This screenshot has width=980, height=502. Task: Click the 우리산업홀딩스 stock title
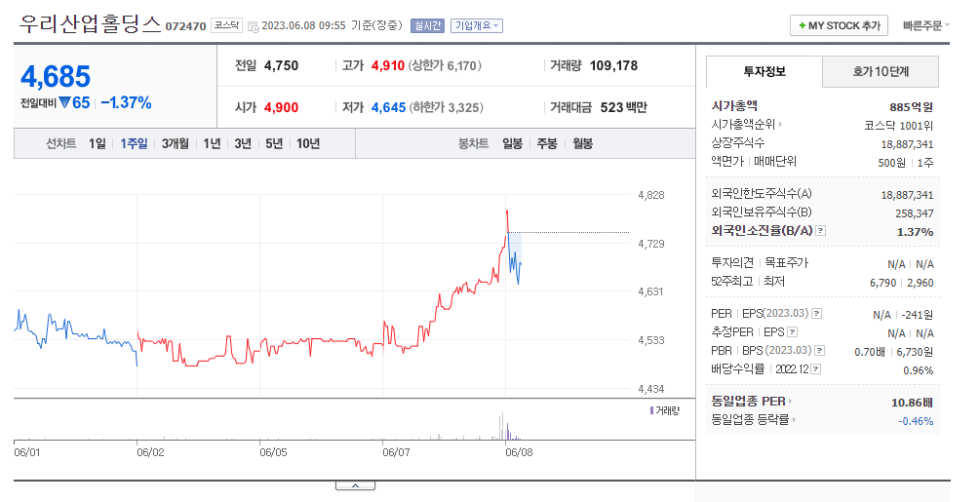pyautogui.click(x=90, y=23)
